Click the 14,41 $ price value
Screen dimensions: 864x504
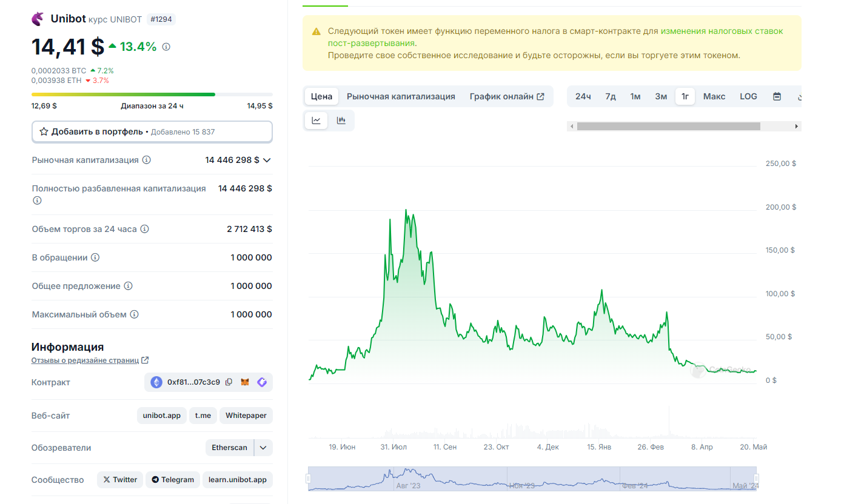tap(68, 47)
